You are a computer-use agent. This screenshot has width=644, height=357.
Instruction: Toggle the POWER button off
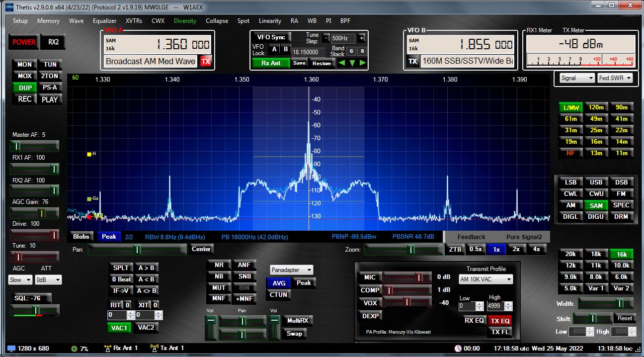pos(24,42)
